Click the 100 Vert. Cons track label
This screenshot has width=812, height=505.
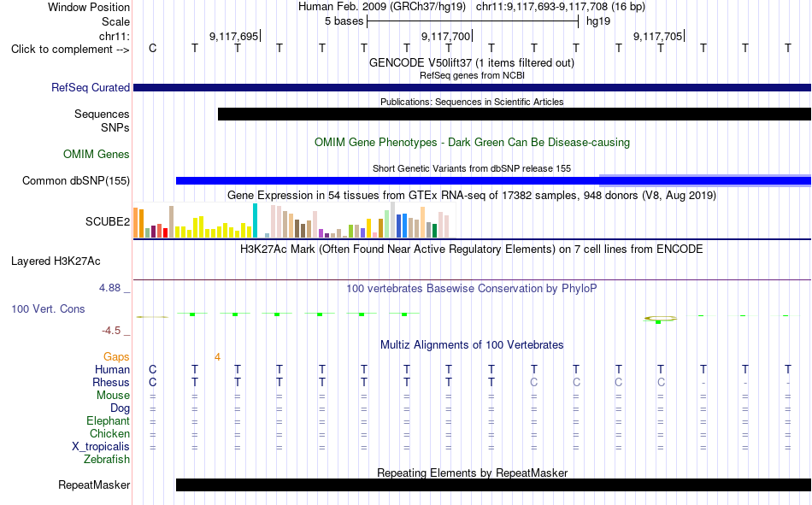pyautogui.click(x=48, y=308)
